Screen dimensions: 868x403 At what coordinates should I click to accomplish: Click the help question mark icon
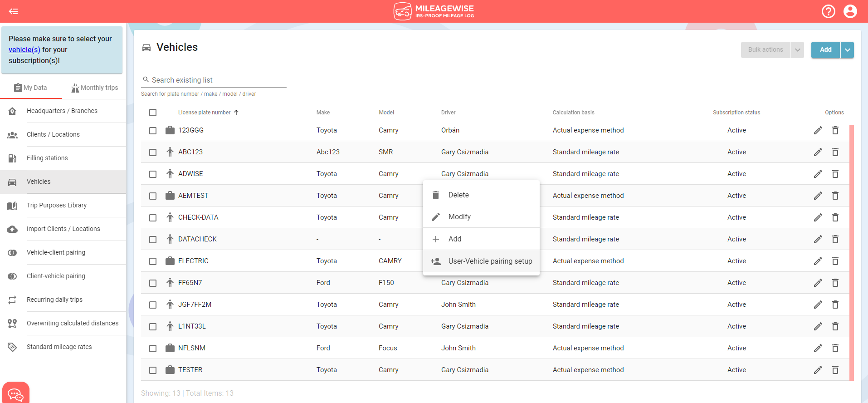pyautogui.click(x=828, y=11)
